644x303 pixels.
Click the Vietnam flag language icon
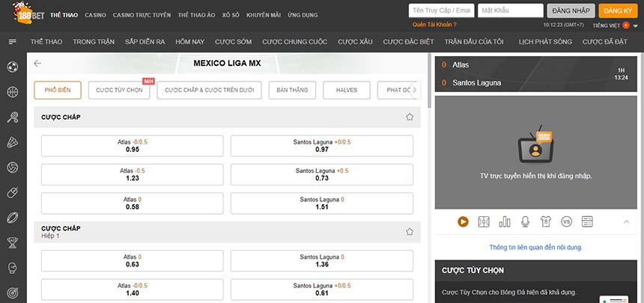626,25
